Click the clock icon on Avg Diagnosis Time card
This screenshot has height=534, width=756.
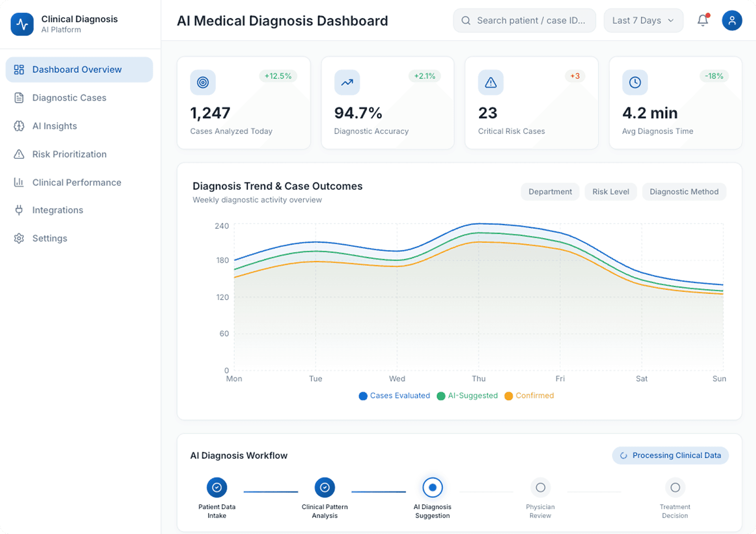(x=635, y=83)
